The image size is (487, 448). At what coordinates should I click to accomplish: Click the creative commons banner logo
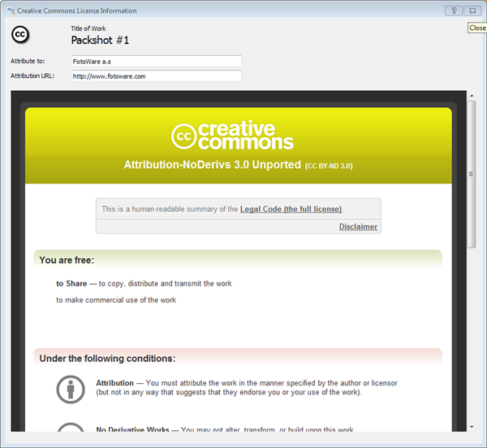pyautogui.click(x=232, y=136)
